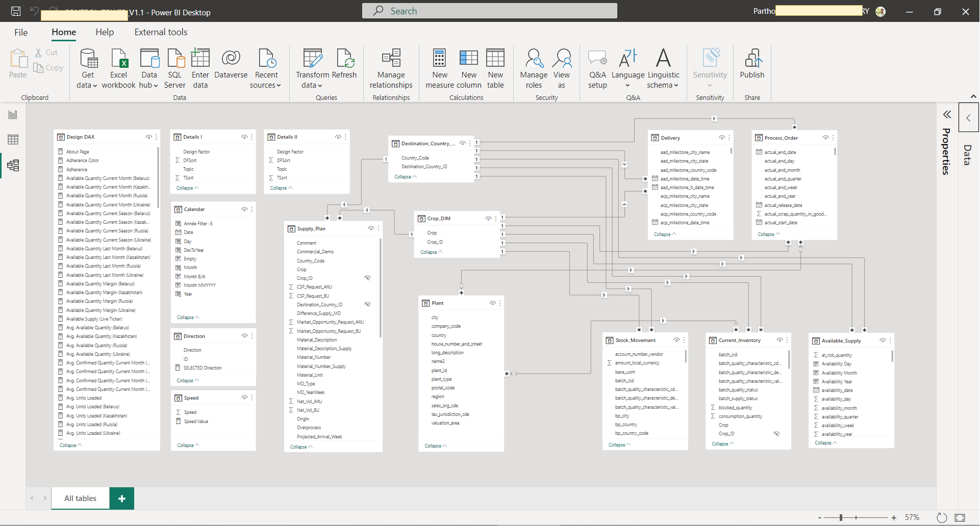Image resolution: width=980 pixels, height=526 pixels.
Task: Toggle visibility of Crop_DIM table
Action: [x=488, y=219]
